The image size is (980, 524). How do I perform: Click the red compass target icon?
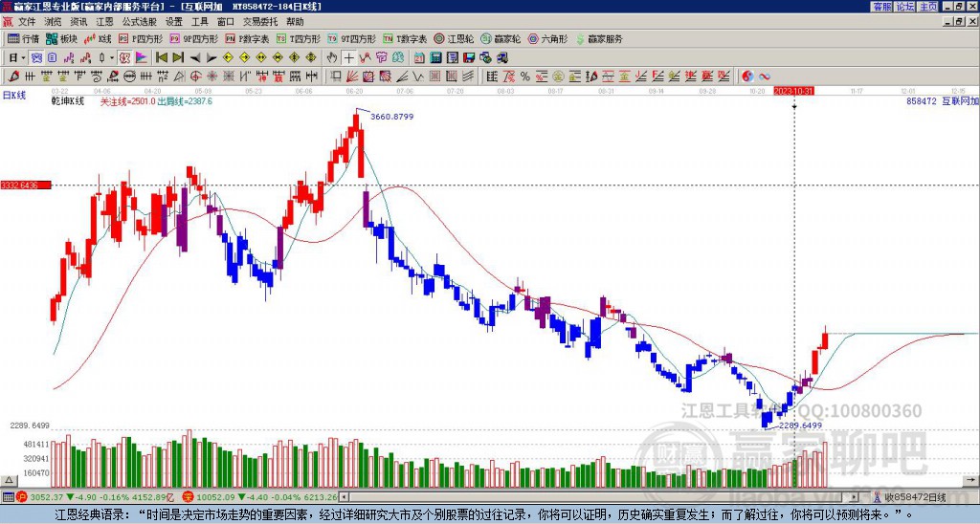coord(195,76)
